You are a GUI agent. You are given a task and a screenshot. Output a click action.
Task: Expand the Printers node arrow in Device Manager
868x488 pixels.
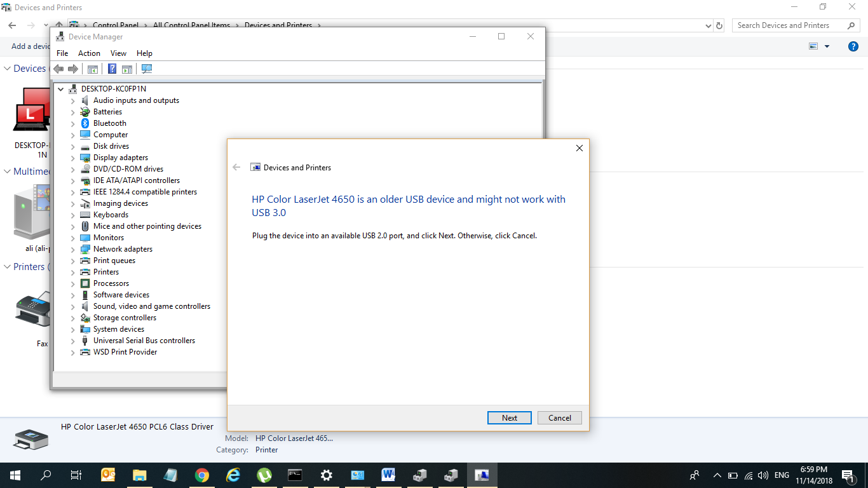[72, 272]
